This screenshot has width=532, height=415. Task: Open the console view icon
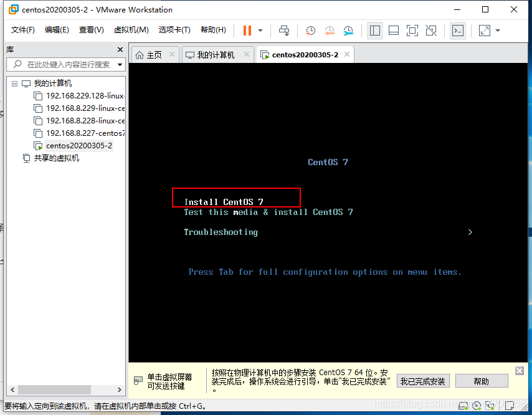point(458,31)
